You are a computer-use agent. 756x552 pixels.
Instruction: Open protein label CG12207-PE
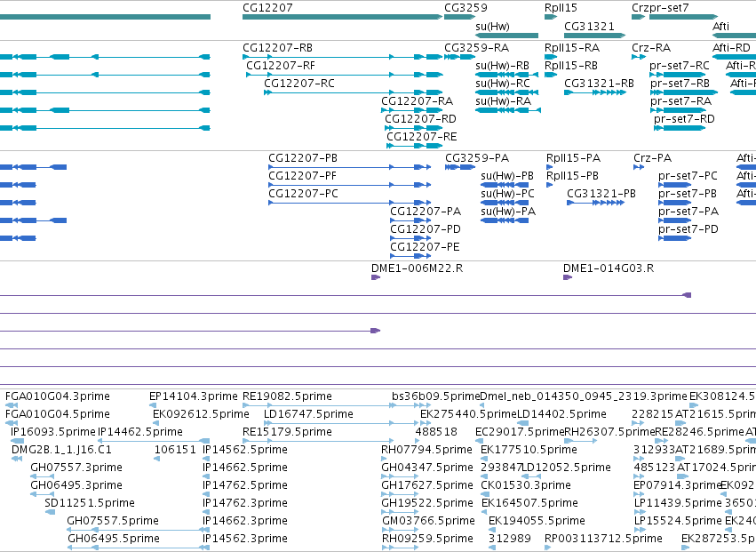pyautogui.click(x=425, y=247)
